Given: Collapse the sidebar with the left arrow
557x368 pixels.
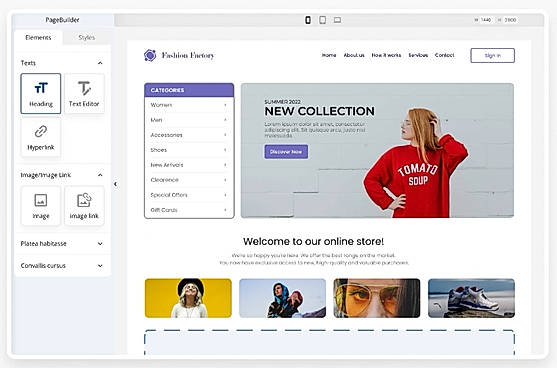Looking at the screenshot, I should click(115, 184).
